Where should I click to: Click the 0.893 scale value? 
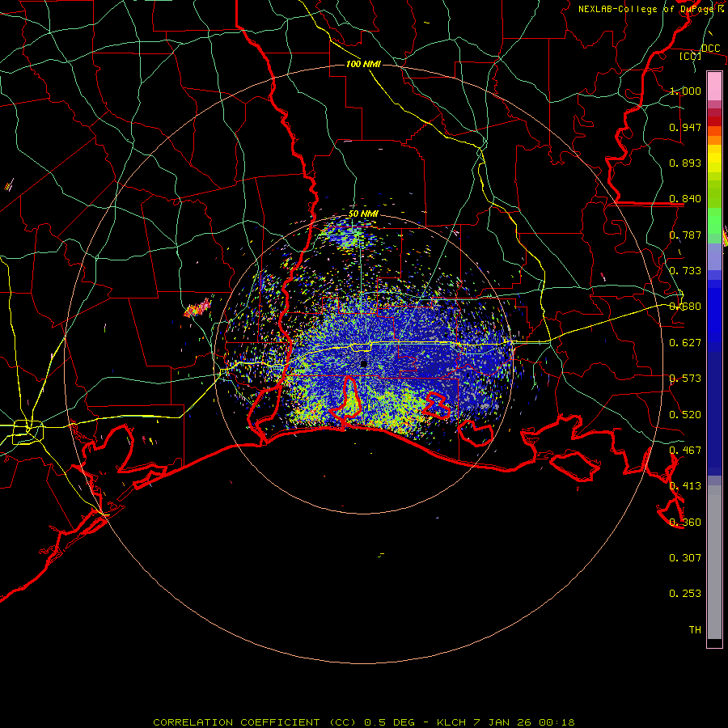point(685,163)
